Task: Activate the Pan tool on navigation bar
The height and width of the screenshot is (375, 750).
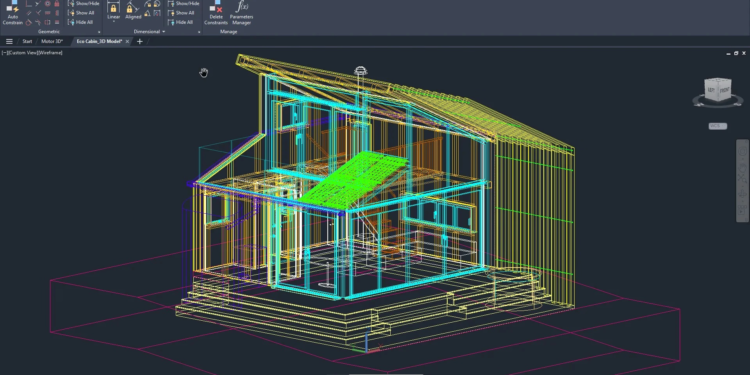Action: click(743, 168)
